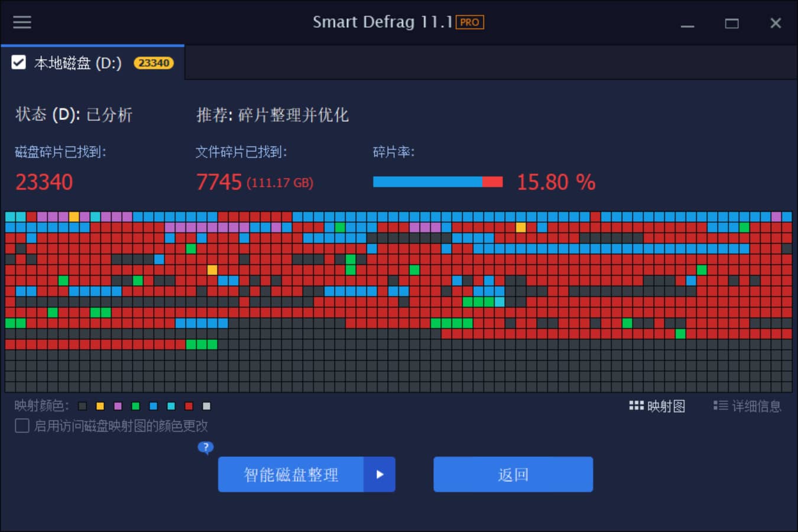Click the 返回 button
Viewport: 798px width, 532px height.
513,474
